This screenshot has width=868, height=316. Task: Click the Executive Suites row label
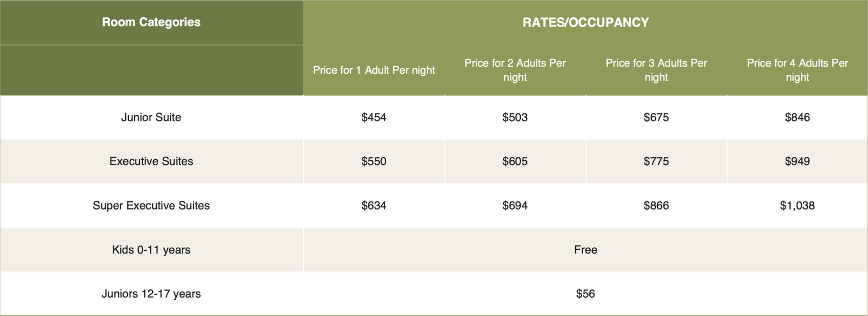[151, 161]
